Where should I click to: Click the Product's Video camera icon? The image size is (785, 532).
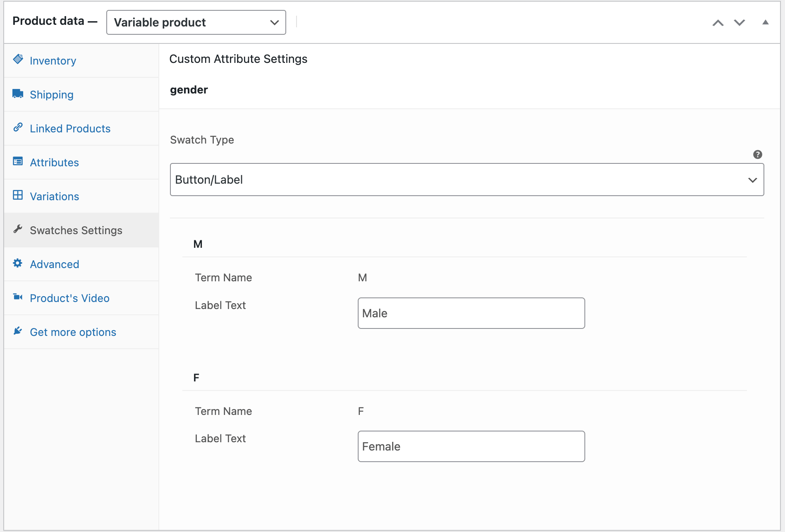(x=18, y=297)
